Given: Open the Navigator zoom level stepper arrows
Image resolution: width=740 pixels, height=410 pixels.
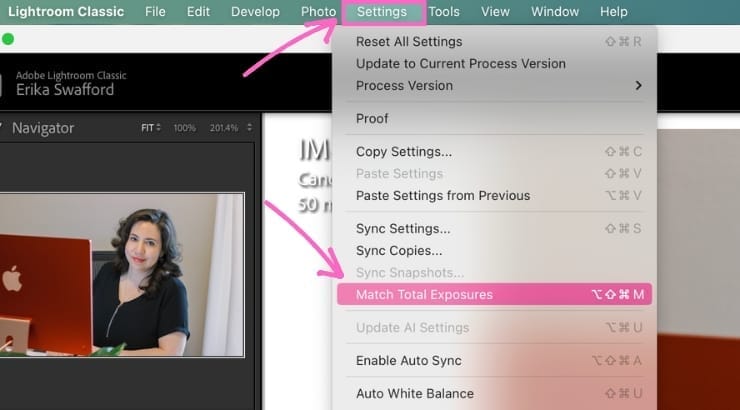Looking at the screenshot, I should [x=249, y=128].
